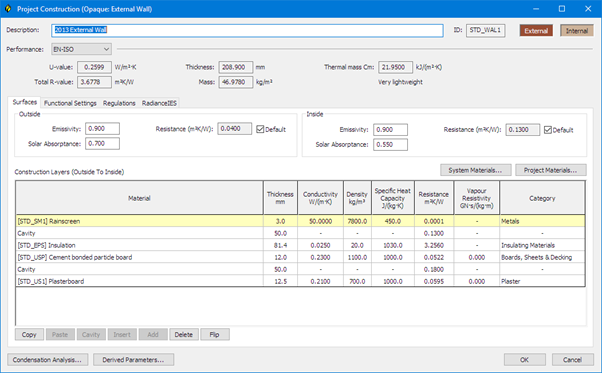Open the Regulations tab
The height and width of the screenshot is (373, 602).
pyautogui.click(x=119, y=103)
